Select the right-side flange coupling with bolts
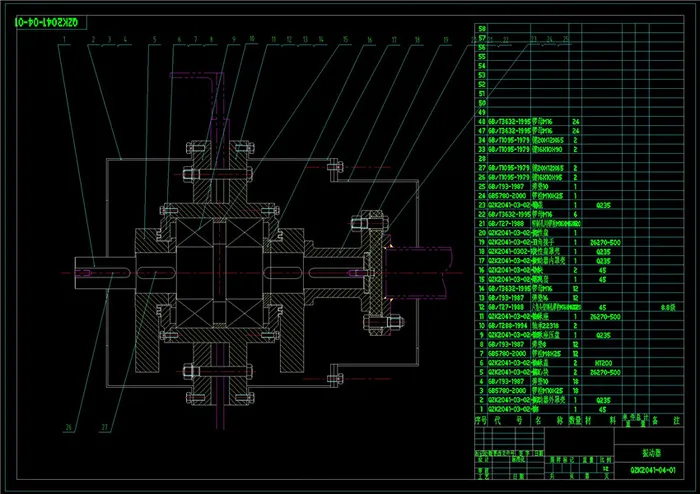Image resolution: width=700 pixels, height=494 pixels. tap(375, 270)
